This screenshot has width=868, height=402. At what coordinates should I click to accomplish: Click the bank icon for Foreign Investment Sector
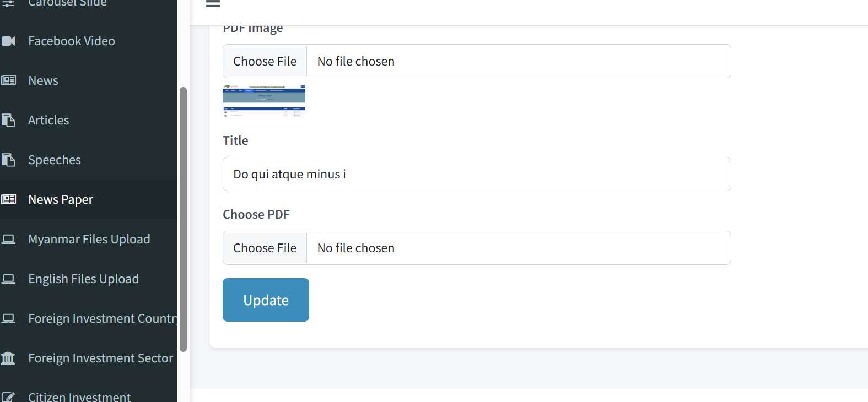pyautogui.click(x=8, y=358)
